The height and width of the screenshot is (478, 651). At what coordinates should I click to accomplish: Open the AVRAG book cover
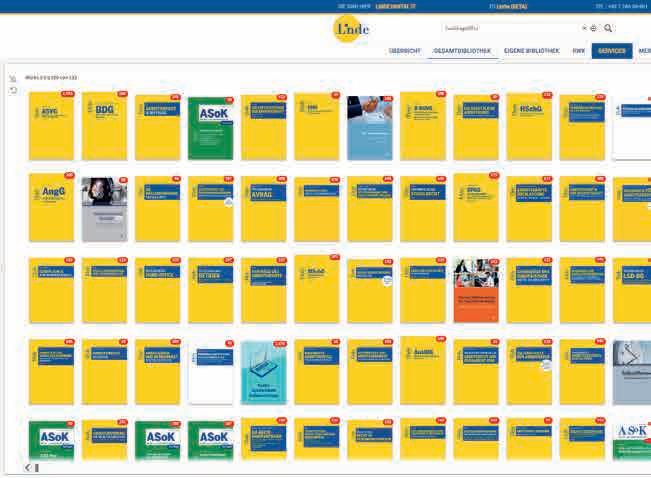pyautogui.click(x=264, y=209)
